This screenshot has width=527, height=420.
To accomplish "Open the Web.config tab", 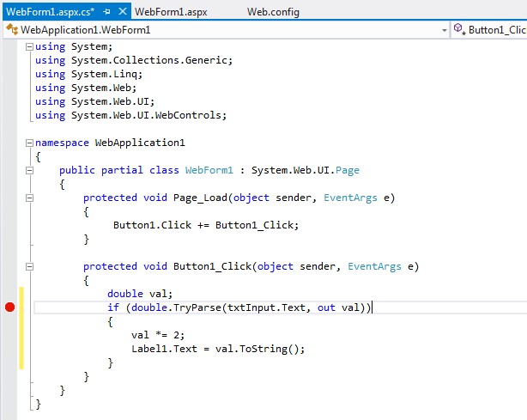I will pos(273,12).
